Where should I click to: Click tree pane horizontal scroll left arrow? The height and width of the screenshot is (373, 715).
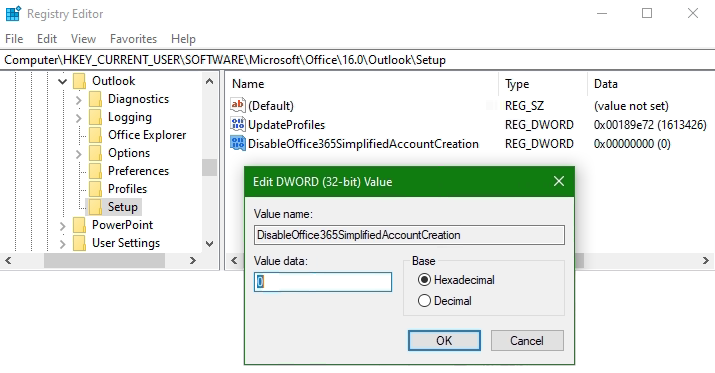[8, 260]
